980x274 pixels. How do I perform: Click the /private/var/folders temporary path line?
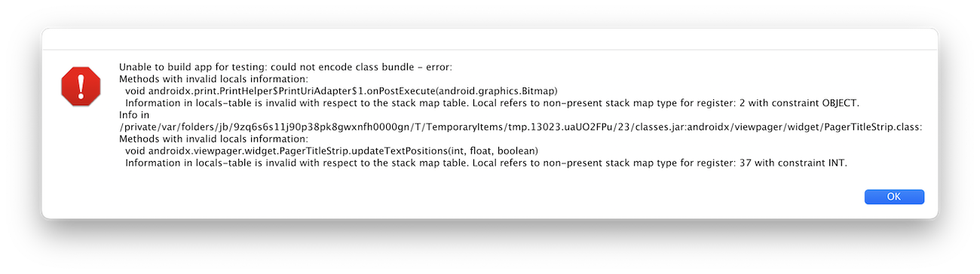tap(521, 126)
